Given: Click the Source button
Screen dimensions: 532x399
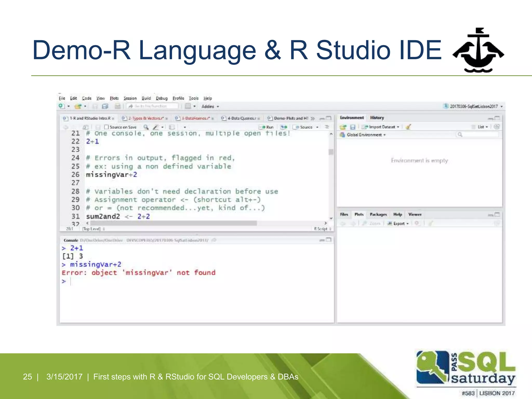Looking at the screenshot, I should 303,127.
